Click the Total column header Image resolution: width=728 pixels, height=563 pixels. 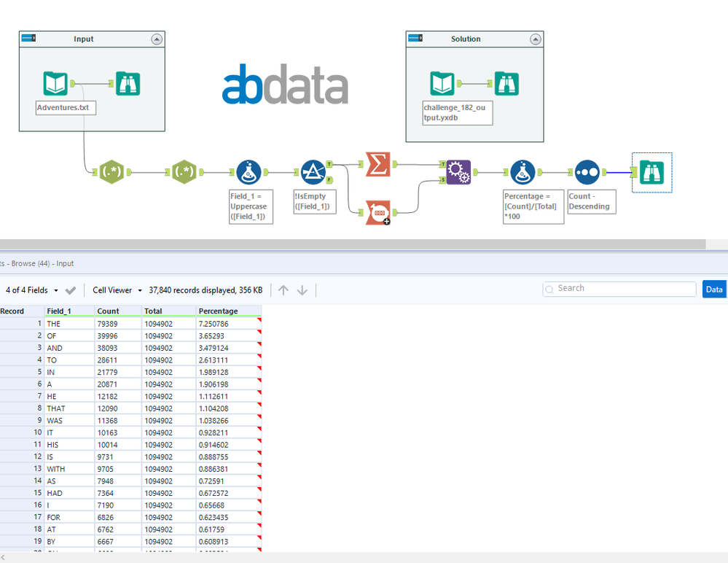click(x=169, y=311)
